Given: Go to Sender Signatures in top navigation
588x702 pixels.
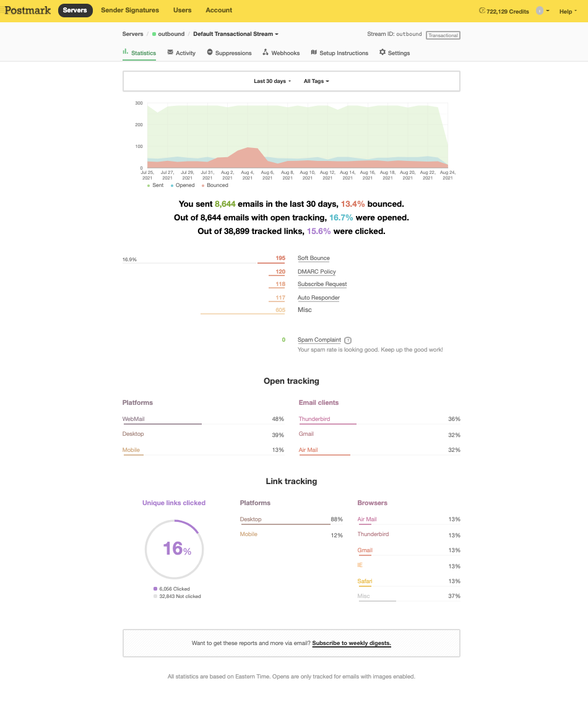Looking at the screenshot, I should point(130,11).
